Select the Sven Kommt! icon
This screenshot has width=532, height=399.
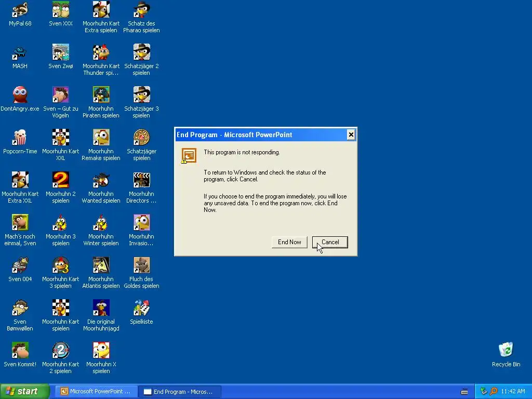point(20,350)
